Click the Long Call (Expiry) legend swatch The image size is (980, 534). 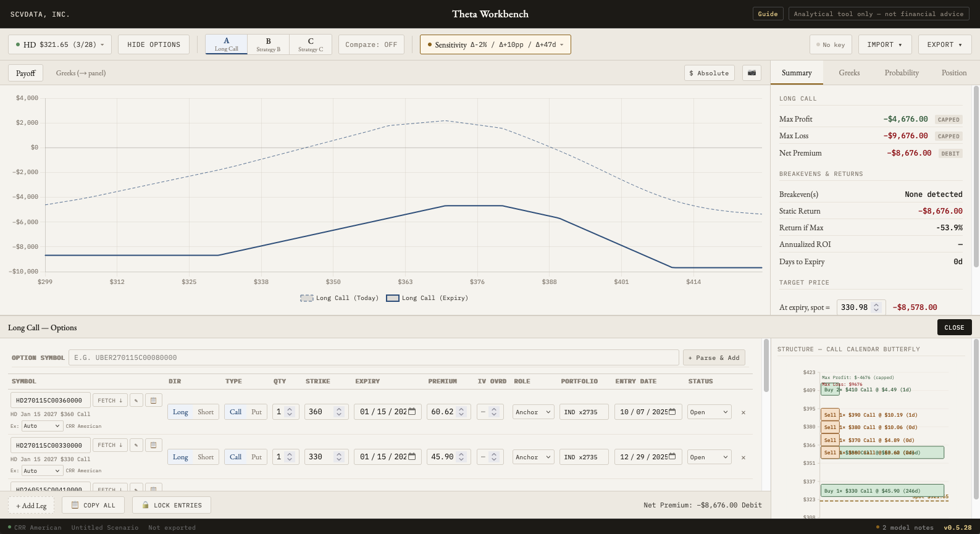pyautogui.click(x=393, y=298)
